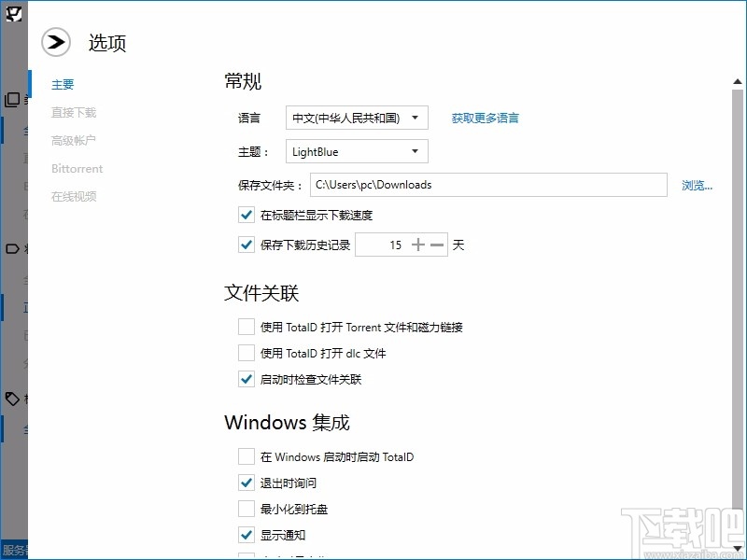This screenshot has height=560, width=747.
Task: Click the 浏览 button for save folder
Action: pos(697,185)
